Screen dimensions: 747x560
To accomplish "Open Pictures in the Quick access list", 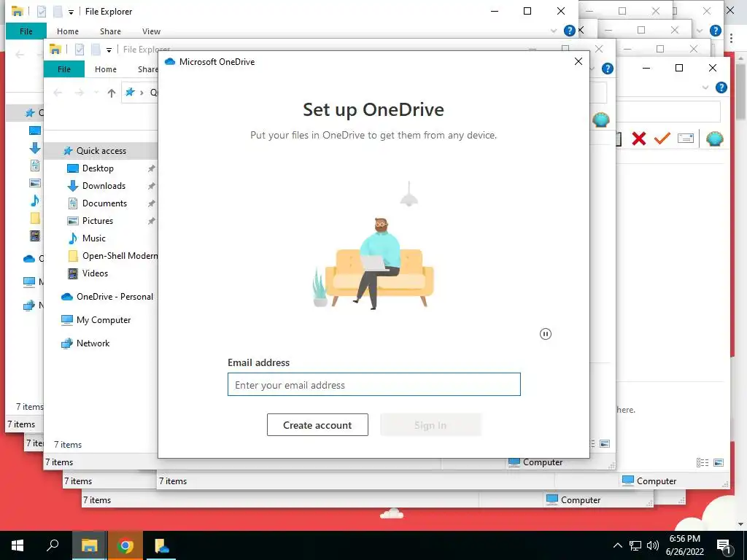I will 97,221.
